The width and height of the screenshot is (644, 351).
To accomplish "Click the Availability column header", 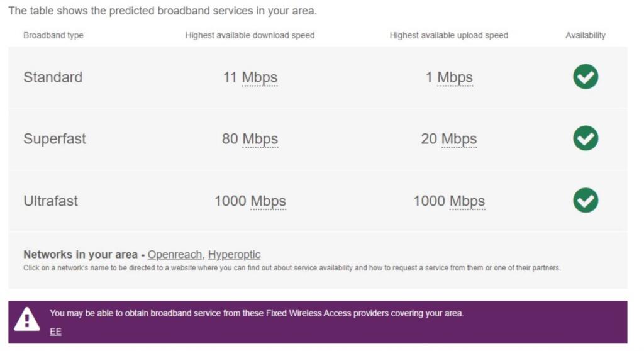I will pyautogui.click(x=585, y=35).
